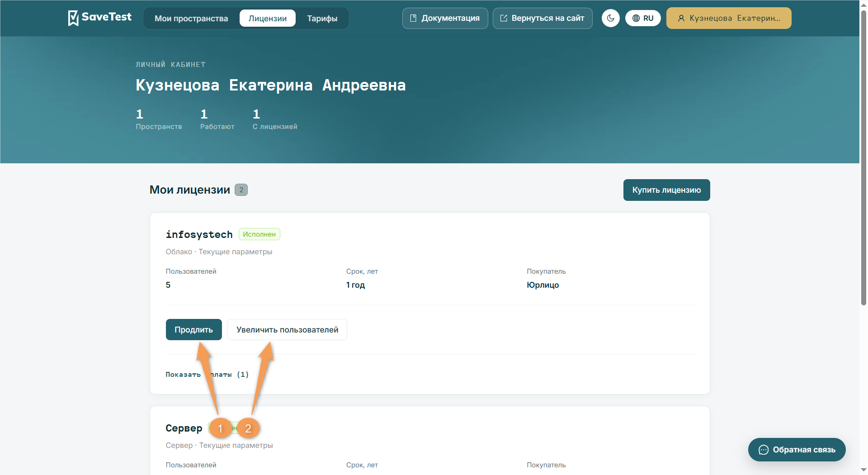Click Кузнецова Екатерина Андреевна heading
This screenshot has height=475, width=868.
271,85
